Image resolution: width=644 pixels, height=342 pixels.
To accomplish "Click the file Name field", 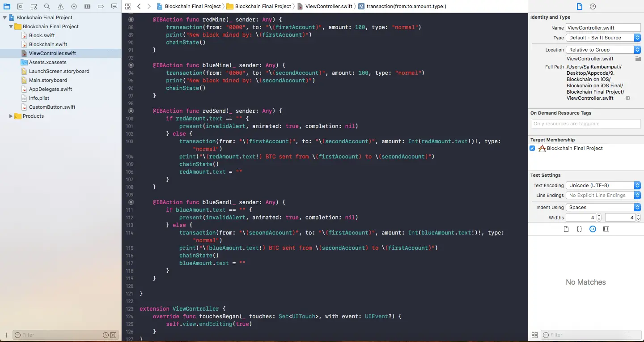I will coord(603,28).
